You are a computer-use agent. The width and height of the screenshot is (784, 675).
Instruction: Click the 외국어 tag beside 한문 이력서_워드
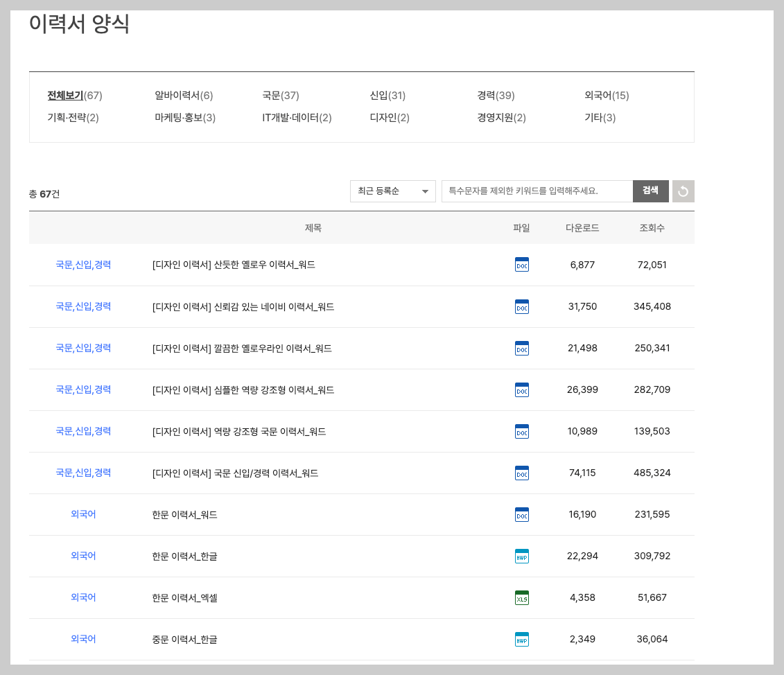[82, 514]
